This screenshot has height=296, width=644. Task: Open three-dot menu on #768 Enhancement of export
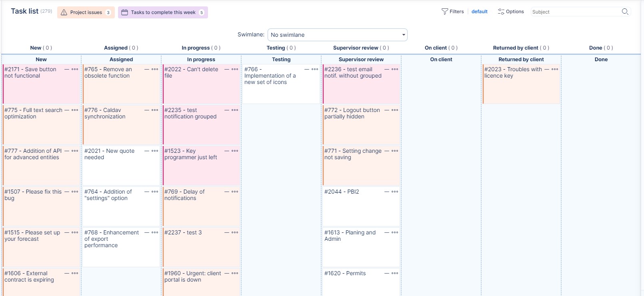tap(155, 232)
